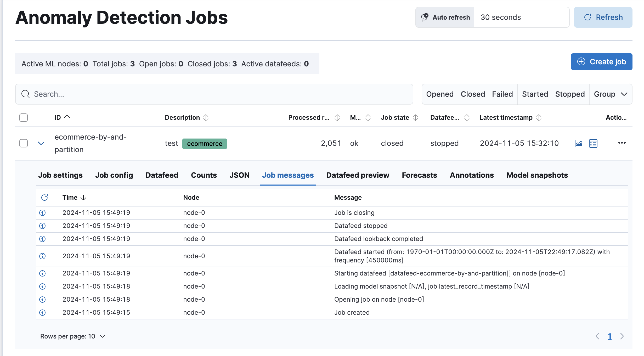Click info icon for 'Loading model snapshot' row
This screenshot has width=644, height=356.
click(x=42, y=286)
